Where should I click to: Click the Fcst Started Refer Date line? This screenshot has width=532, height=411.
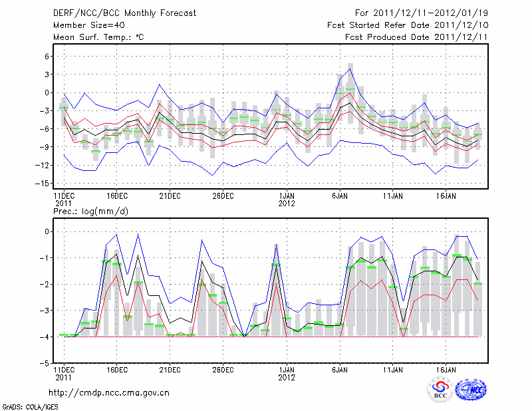[x=408, y=25]
